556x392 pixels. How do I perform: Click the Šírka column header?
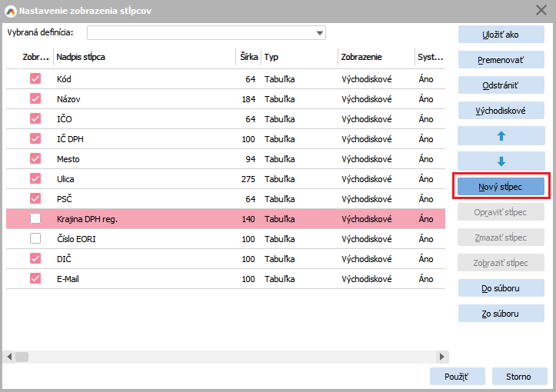click(247, 58)
